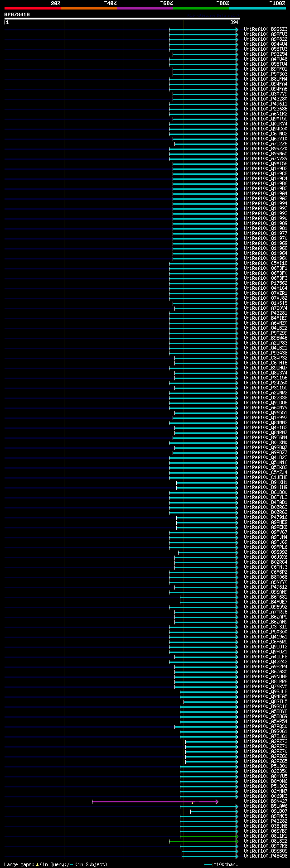The height and width of the screenshot is (868, 290).
Task: Select hit label UniRef100_P31156
Action: point(266,378)
